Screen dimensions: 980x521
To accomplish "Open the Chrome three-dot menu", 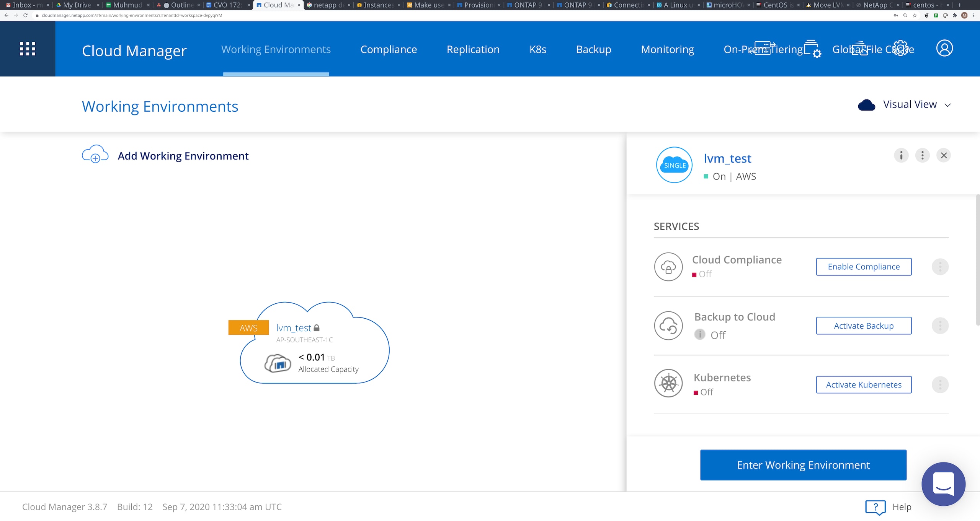I will tap(973, 15).
